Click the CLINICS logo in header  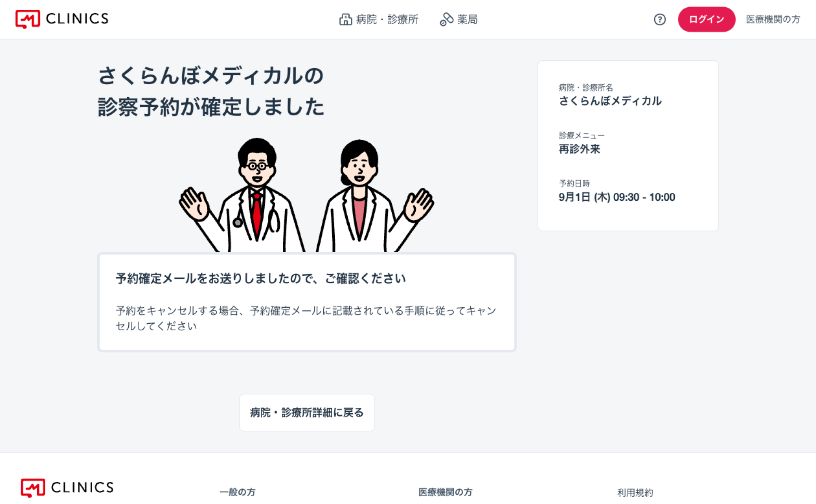point(62,19)
